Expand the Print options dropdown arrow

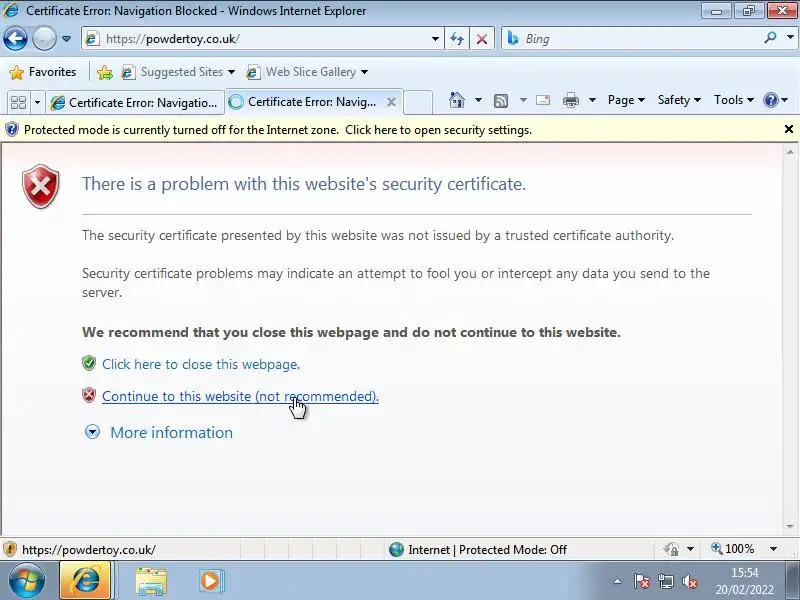pyautogui.click(x=592, y=100)
